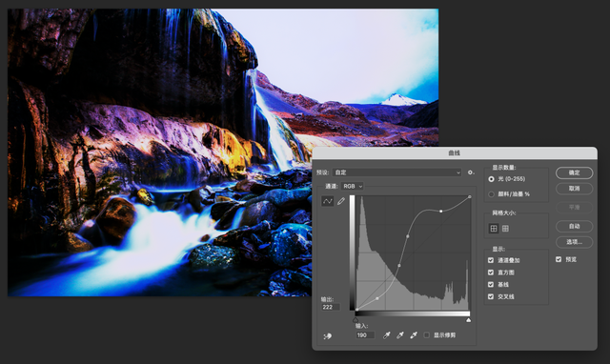Pick the gray point eyedropper
The image size is (610, 364).
tap(400, 335)
